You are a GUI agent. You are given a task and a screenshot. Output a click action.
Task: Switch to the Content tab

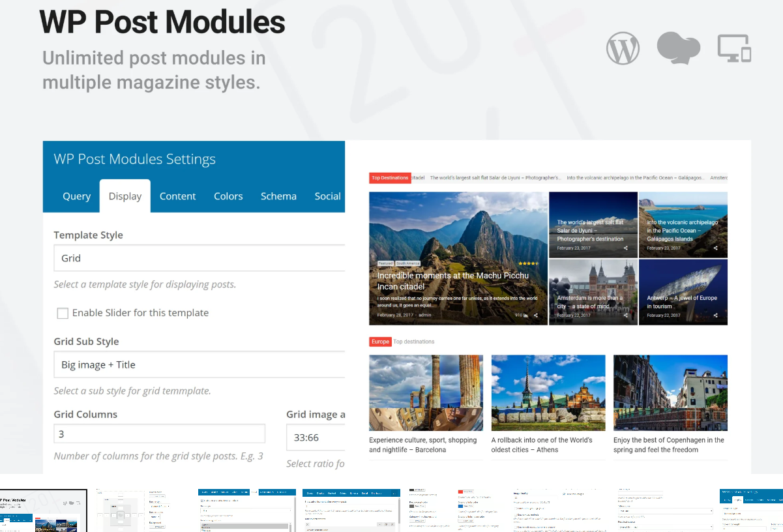click(177, 196)
